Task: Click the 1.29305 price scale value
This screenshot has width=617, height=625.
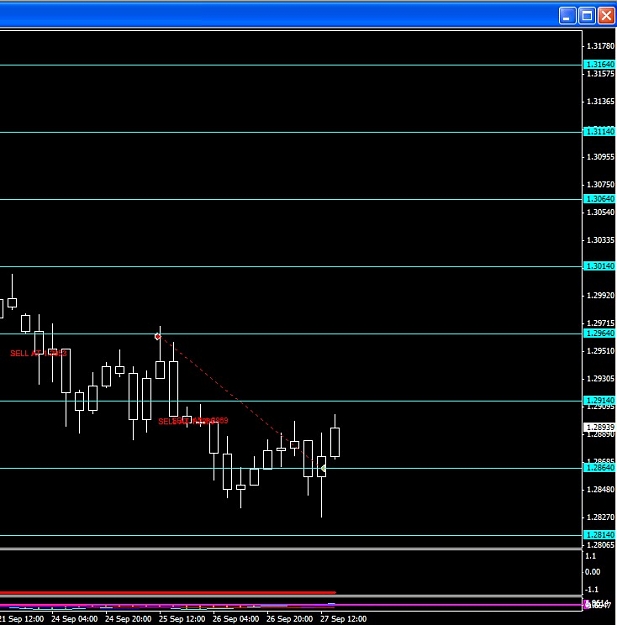Action: point(600,379)
